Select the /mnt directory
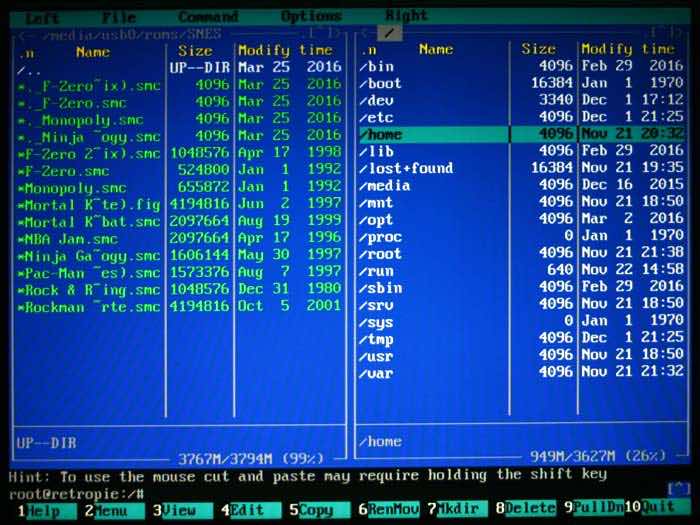 click(x=521, y=202)
